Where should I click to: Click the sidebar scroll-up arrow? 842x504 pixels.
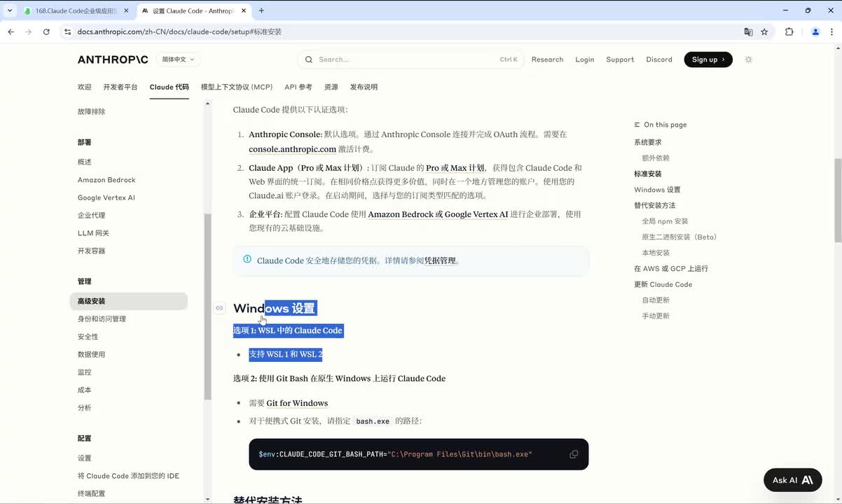click(207, 104)
